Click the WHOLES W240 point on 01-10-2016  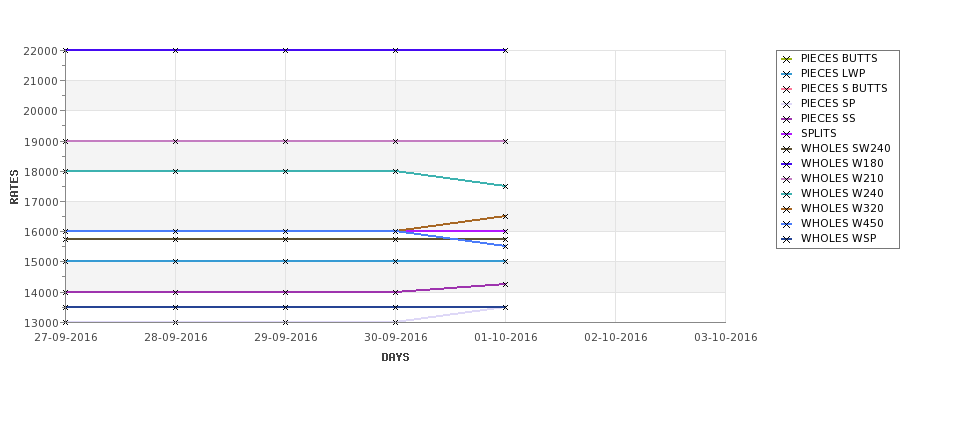point(505,187)
